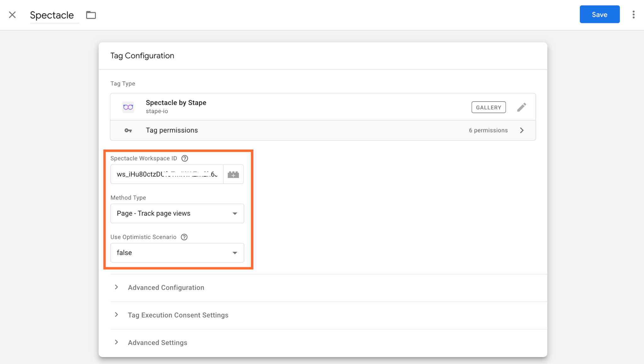Click the Tag Configuration heading
This screenshot has height=364, width=644.
click(x=142, y=56)
